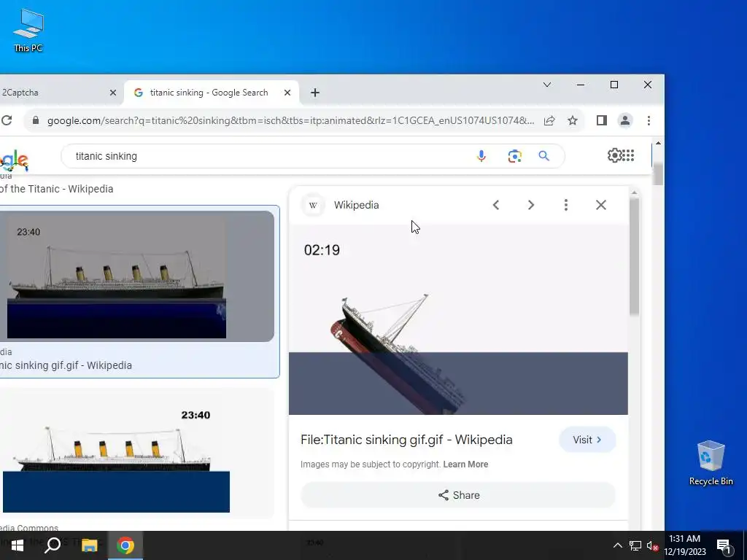This screenshot has width=747, height=560.
Task: Click preview panel vertical scrollbar
Action: 634,257
